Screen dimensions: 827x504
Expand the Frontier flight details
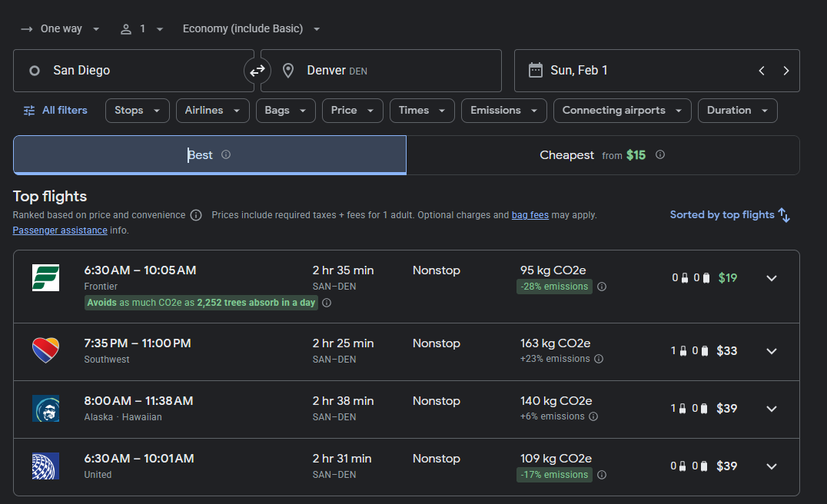point(772,278)
